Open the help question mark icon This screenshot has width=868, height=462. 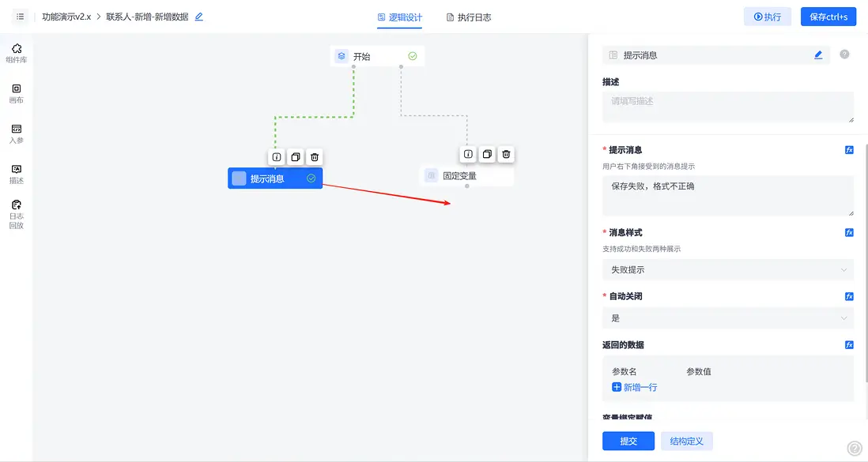point(844,54)
